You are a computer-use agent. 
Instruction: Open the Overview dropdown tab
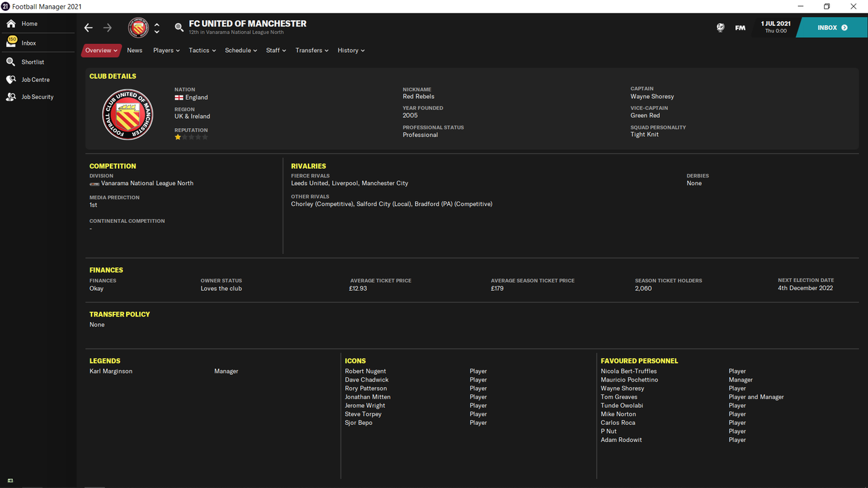[101, 50]
